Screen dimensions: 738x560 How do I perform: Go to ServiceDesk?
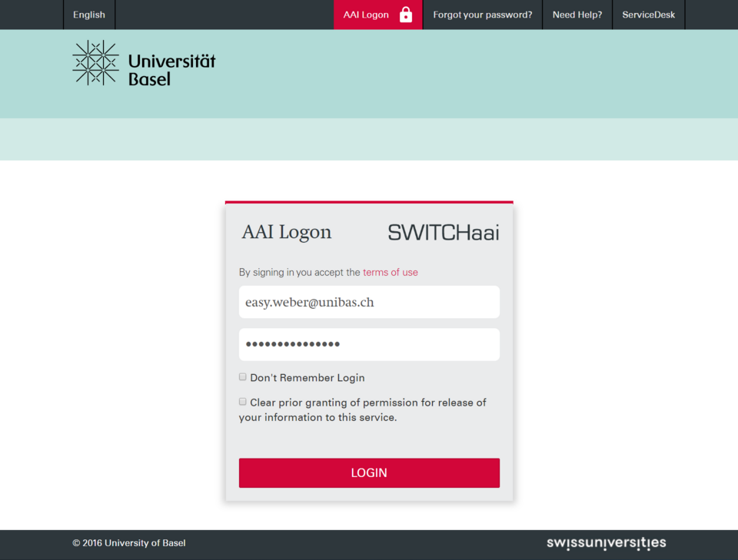(649, 15)
